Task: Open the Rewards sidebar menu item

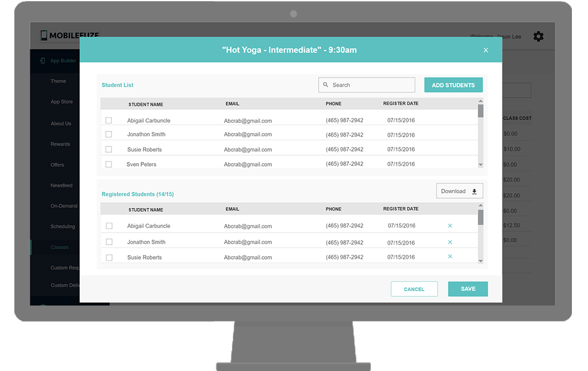Action: tap(60, 144)
